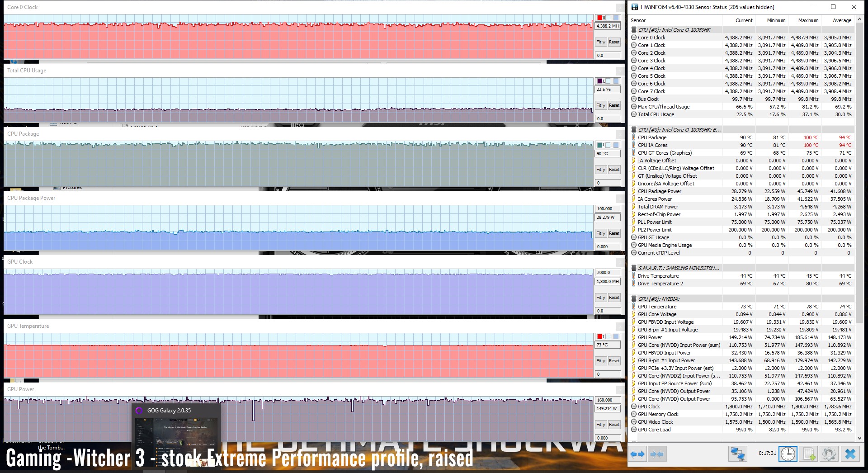
Task: Click the Current column header
Action: click(744, 20)
